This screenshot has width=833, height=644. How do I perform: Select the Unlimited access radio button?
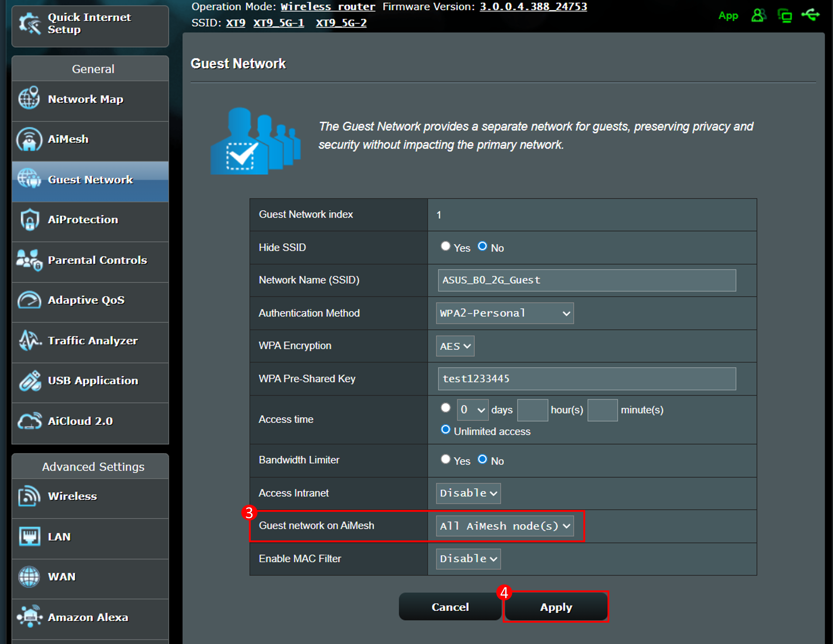445,430
